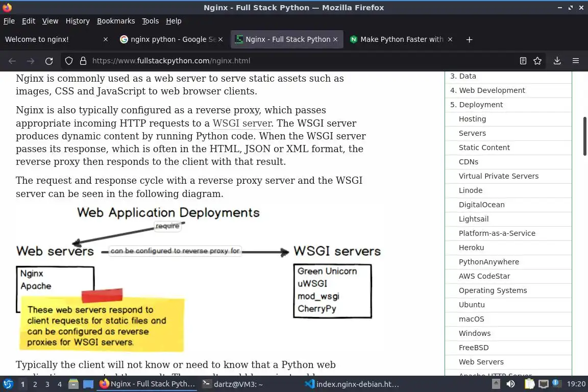Open the Edit menu
588x392 pixels.
tap(29, 21)
